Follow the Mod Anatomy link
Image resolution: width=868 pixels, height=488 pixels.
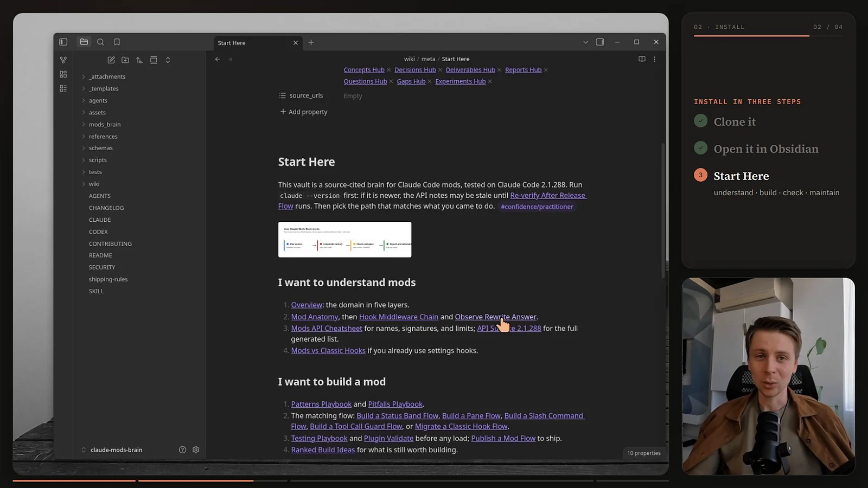(x=315, y=317)
